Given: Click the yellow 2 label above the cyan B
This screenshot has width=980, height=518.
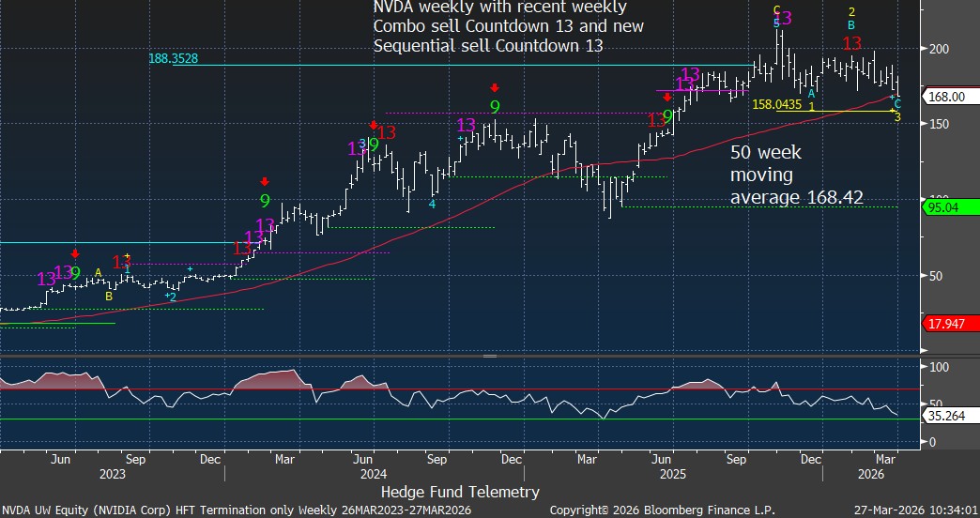Looking at the screenshot, I should 850,12.
